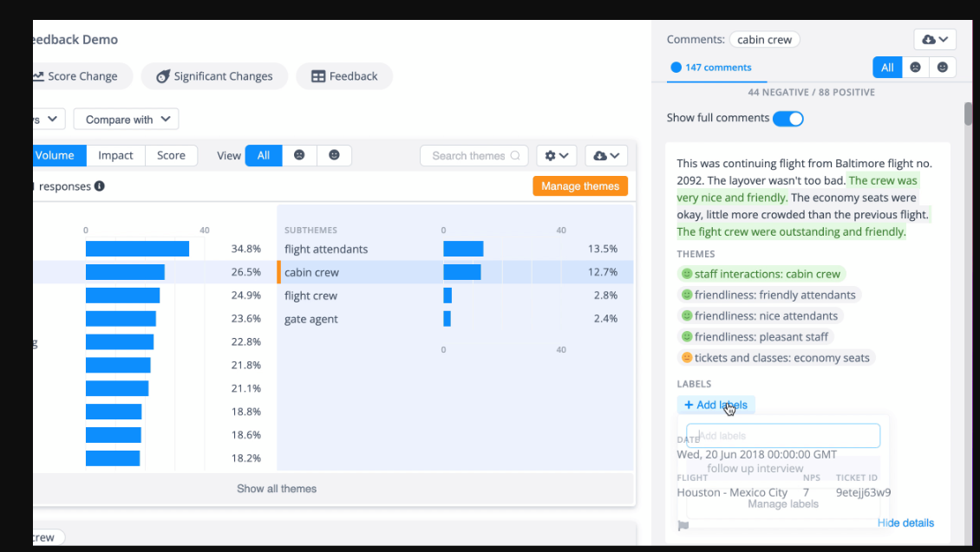Click the Manage themes button
This screenshot has width=980, height=552.
580,186
